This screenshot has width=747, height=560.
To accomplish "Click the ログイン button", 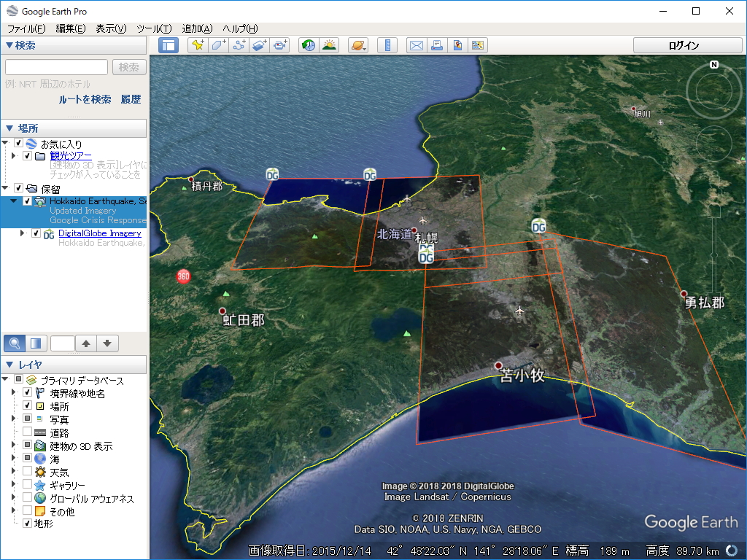I will pyautogui.click(x=686, y=44).
